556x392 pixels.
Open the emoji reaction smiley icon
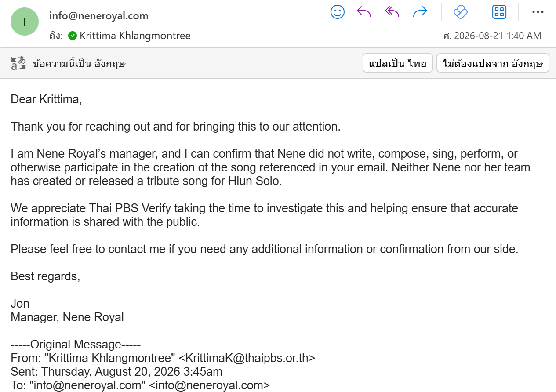338,12
